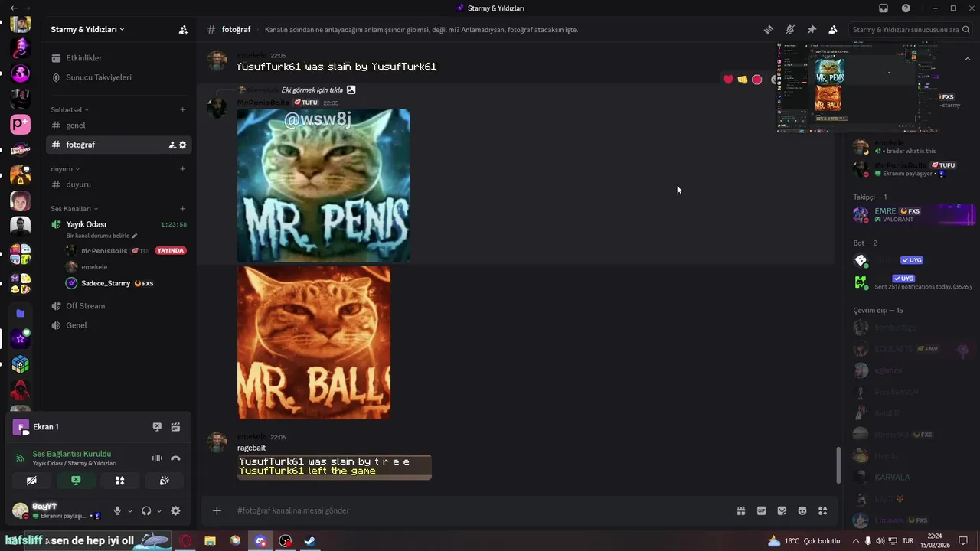
Task: Open pinned messages pin icon
Action: pos(812,30)
